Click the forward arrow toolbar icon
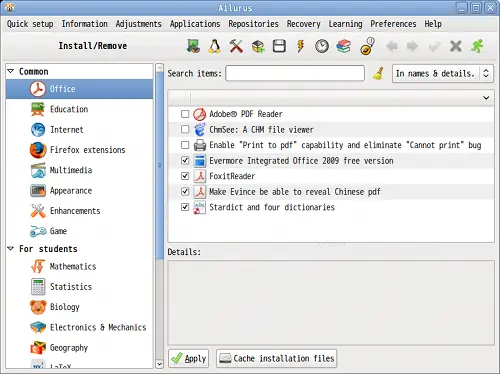The height and width of the screenshot is (374, 500). 413,46
